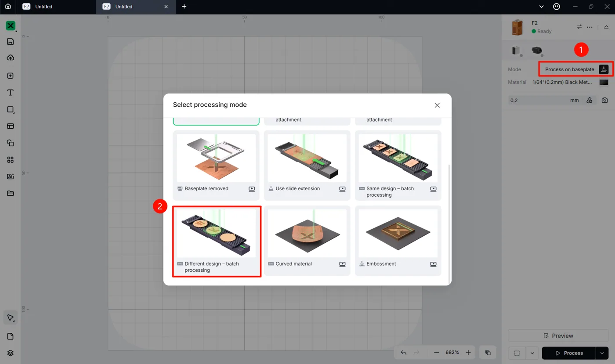615x364 pixels.
Task: Choose Curved material processing mode
Action: coord(307,241)
